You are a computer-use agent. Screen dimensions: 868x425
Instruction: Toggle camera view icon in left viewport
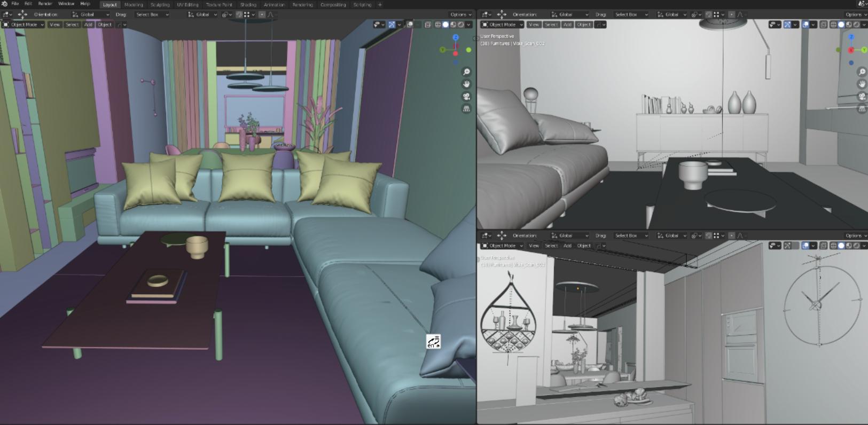pyautogui.click(x=466, y=96)
